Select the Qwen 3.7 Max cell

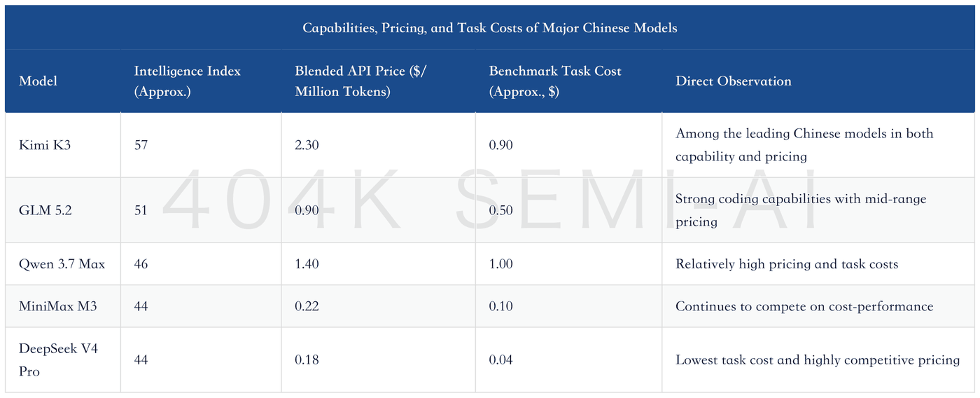tap(62, 264)
